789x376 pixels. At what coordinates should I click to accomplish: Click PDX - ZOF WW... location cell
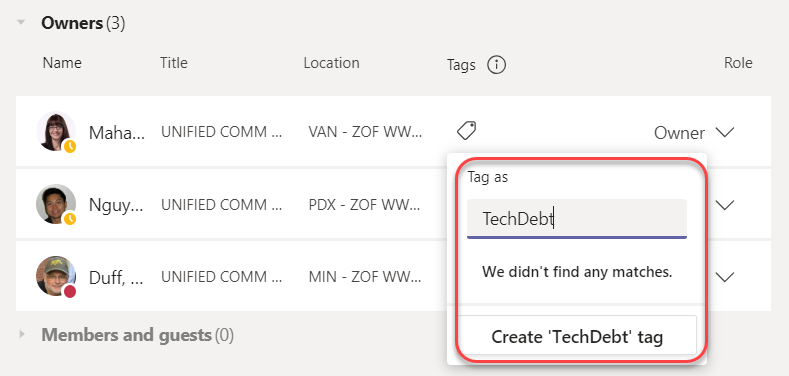click(x=365, y=205)
